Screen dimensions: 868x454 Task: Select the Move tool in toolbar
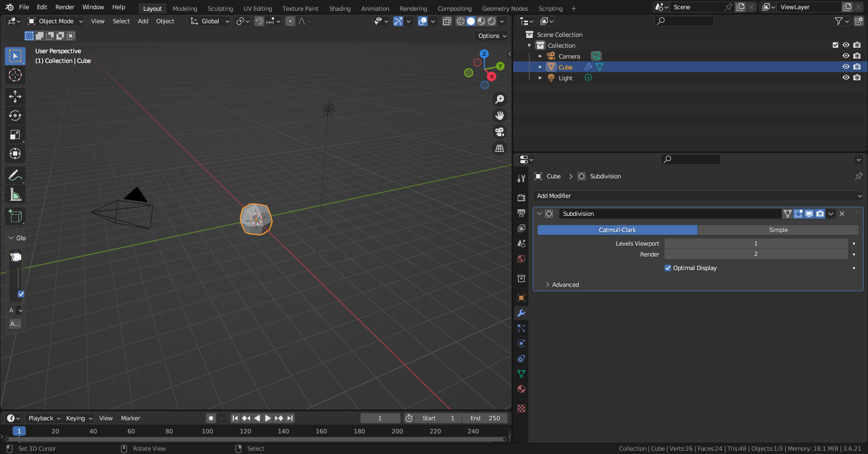(15, 97)
